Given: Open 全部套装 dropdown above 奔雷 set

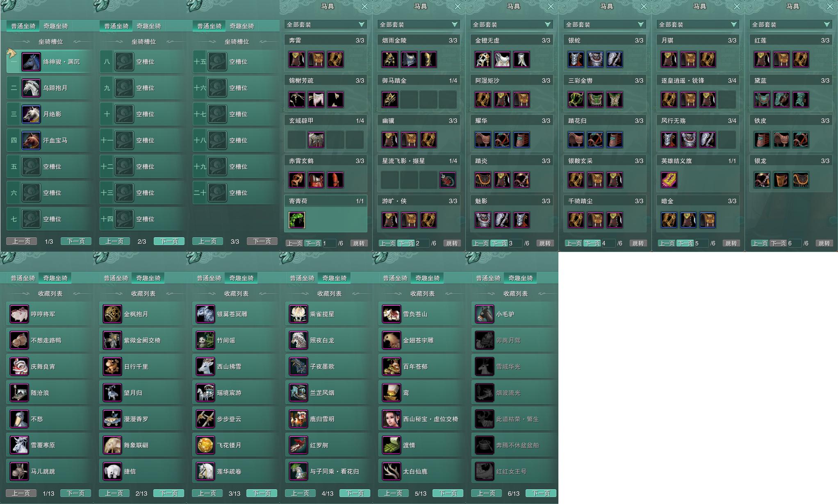Looking at the screenshot, I should tap(326, 25).
